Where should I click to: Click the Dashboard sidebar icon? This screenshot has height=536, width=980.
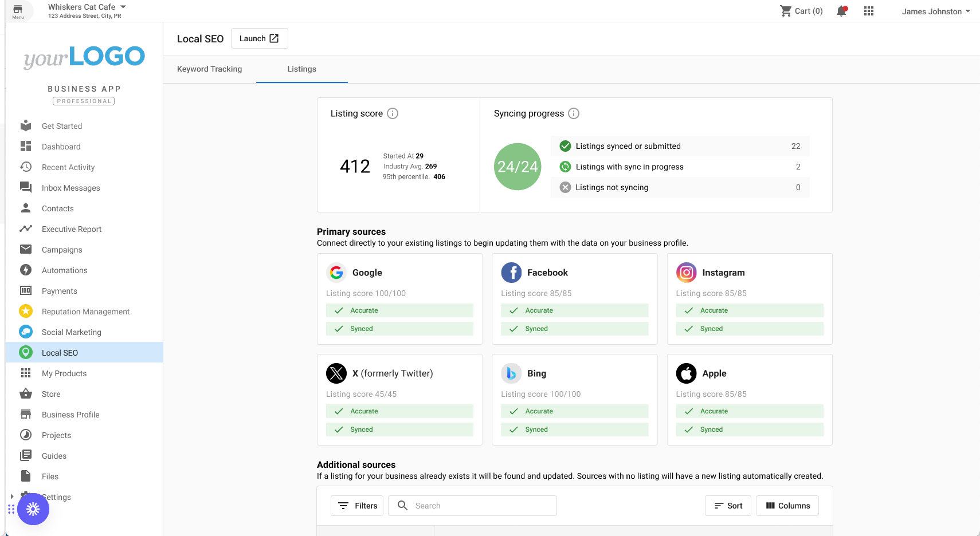point(26,146)
